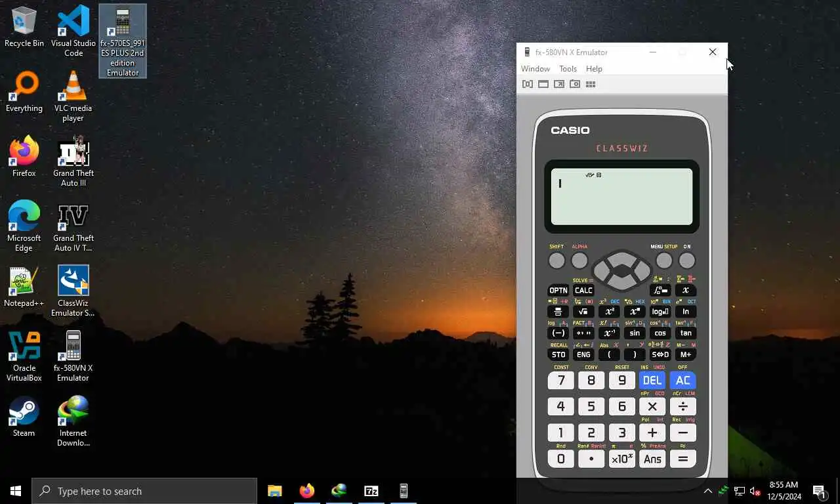
Task: Click the number 5 key
Action: [591, 406]
